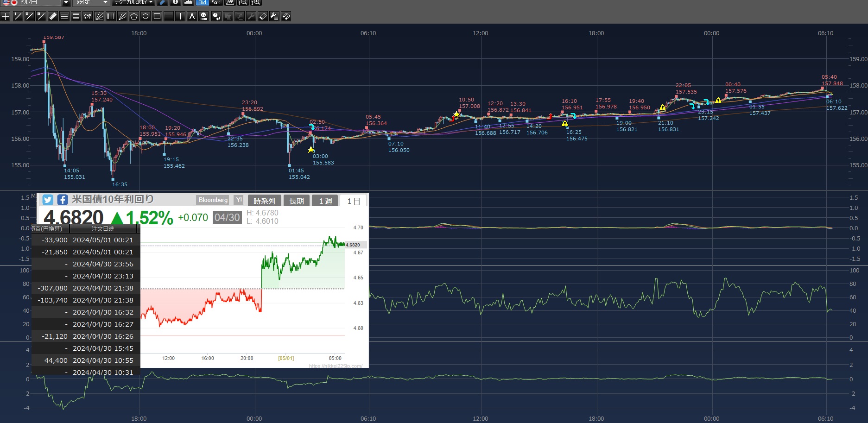Select the ruler measurement tool
Screen dimensions: 868x423
coord(53,17)
